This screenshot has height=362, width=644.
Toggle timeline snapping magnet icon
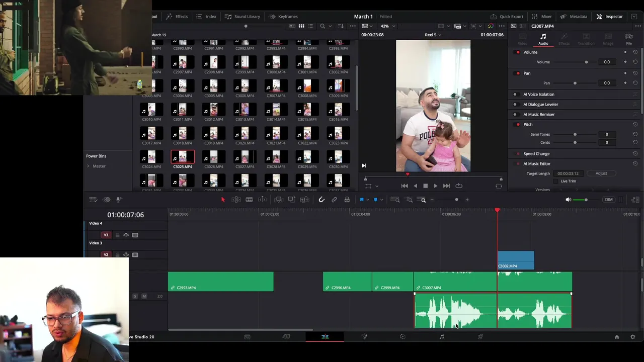pos(321,200)
